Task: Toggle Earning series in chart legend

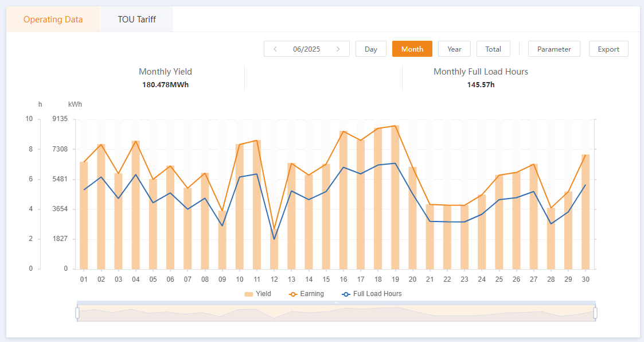Action: (306, 294)
